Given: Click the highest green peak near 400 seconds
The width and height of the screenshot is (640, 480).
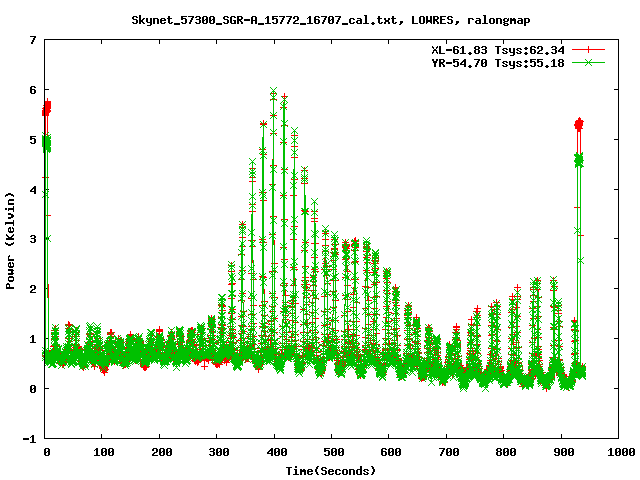Looking at the screenshot, I should (273, 90).
